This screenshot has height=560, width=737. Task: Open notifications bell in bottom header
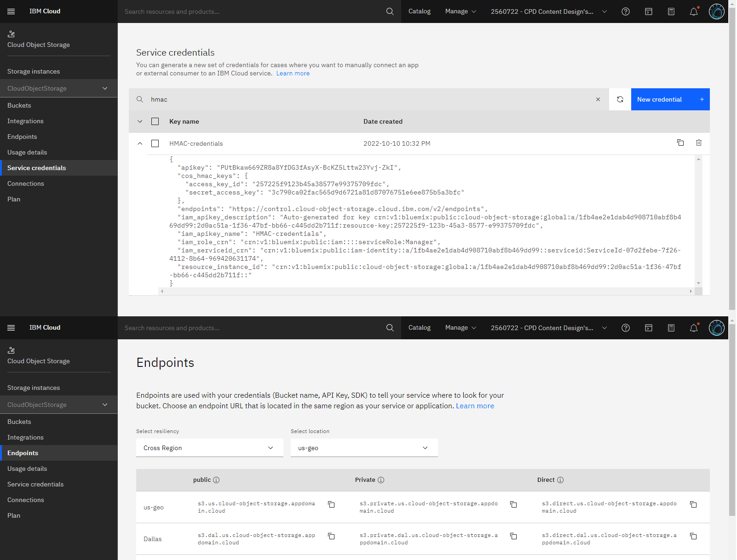point(694,328)
